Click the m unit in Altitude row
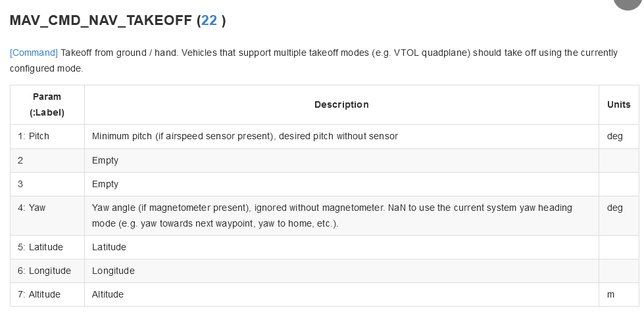 pyautogui.click(x=610, y=294)
